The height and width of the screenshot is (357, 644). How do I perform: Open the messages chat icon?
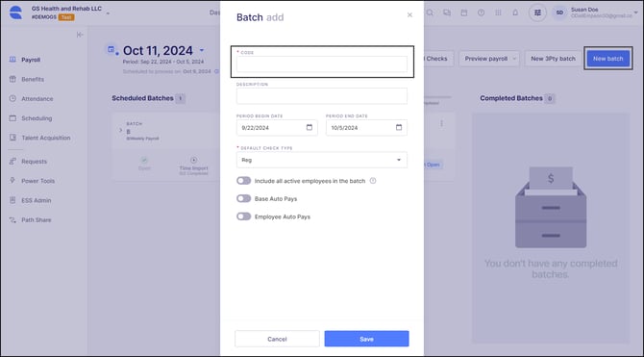pyautogui.click(x=447, y=13)
